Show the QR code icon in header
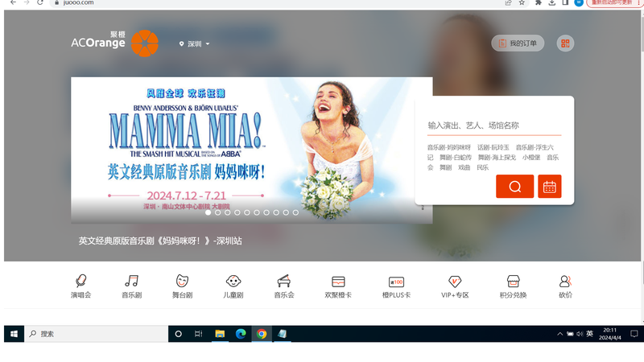This screenshot has width=644, height=362. (565, 43)
